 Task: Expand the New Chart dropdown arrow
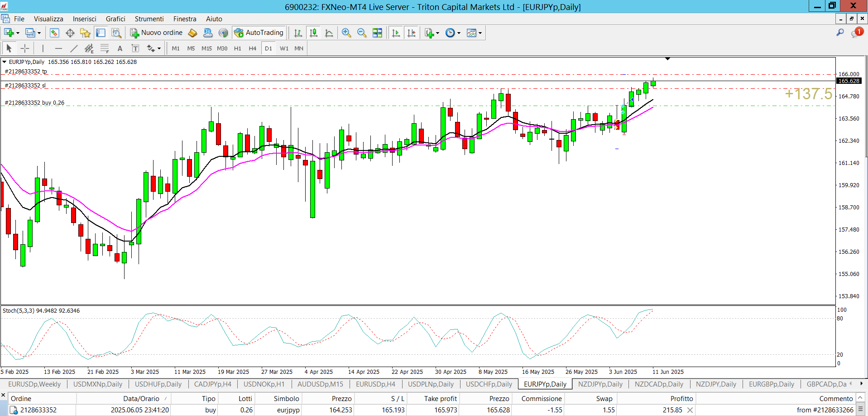[18, 33]
